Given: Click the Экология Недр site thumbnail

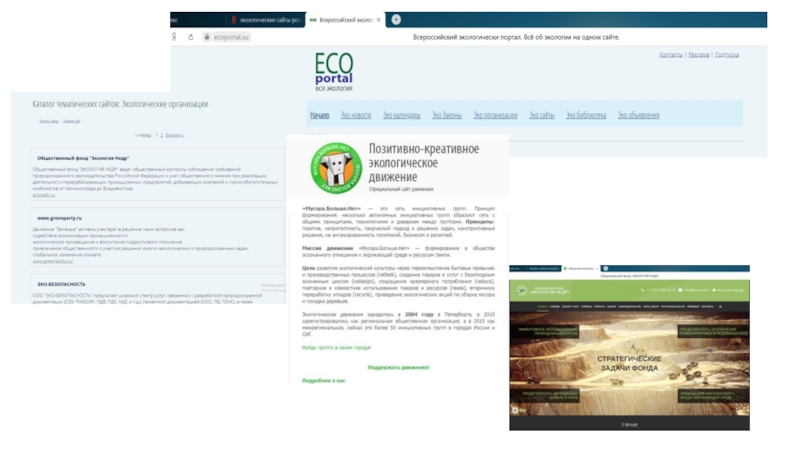Looking at the screenshot, I should click(630, 348).
